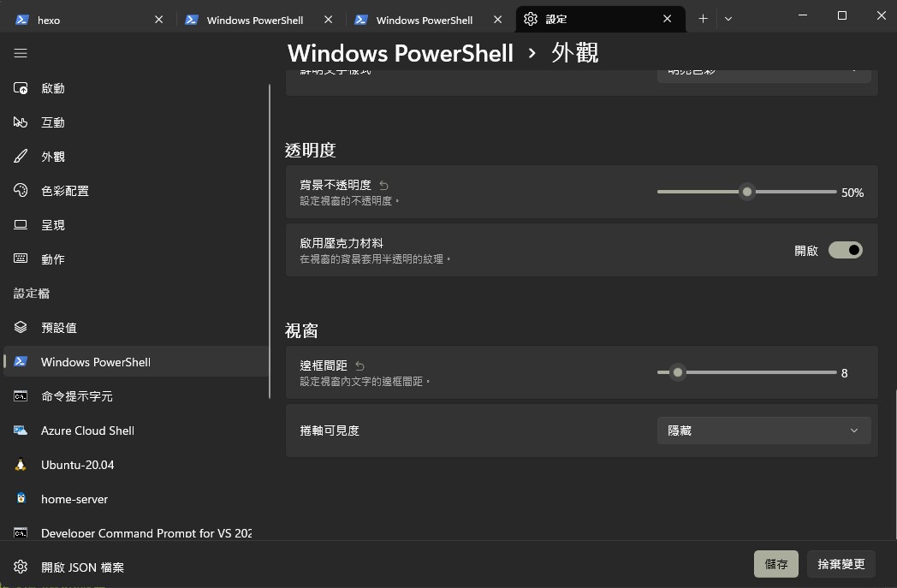Click 捨棄變更 to discard changes

click(x=841, y=564)
